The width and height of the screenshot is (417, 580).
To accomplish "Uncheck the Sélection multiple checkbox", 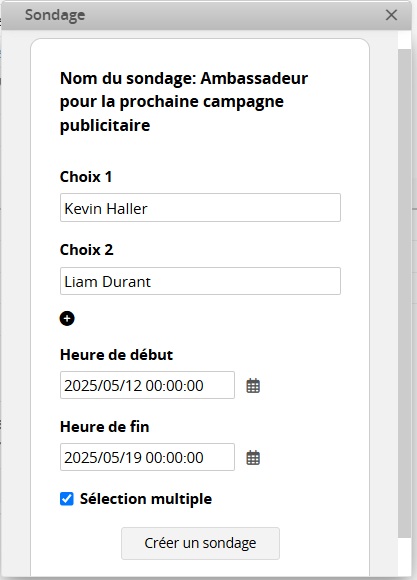I will [x=67, y=499].
